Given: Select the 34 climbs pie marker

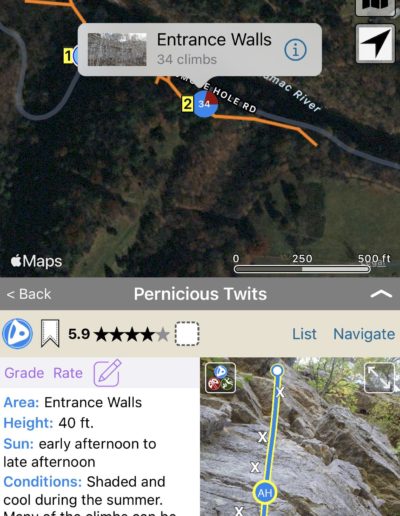Looking at the screenshot, I should (x=206, y=104).
